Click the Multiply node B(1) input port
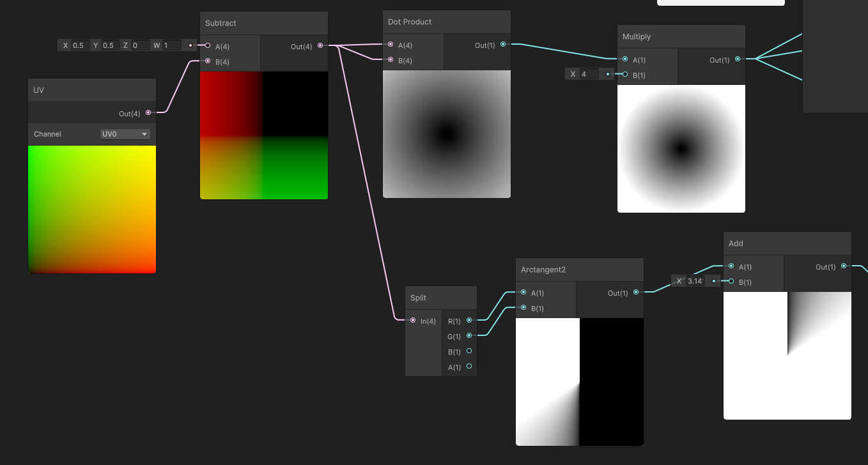 [x=625, y=74]
